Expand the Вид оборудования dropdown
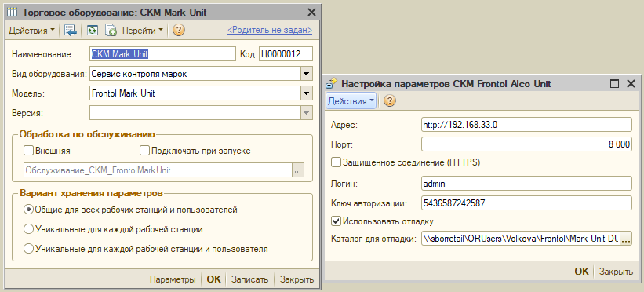644x292 pixels. click(306, 74)
